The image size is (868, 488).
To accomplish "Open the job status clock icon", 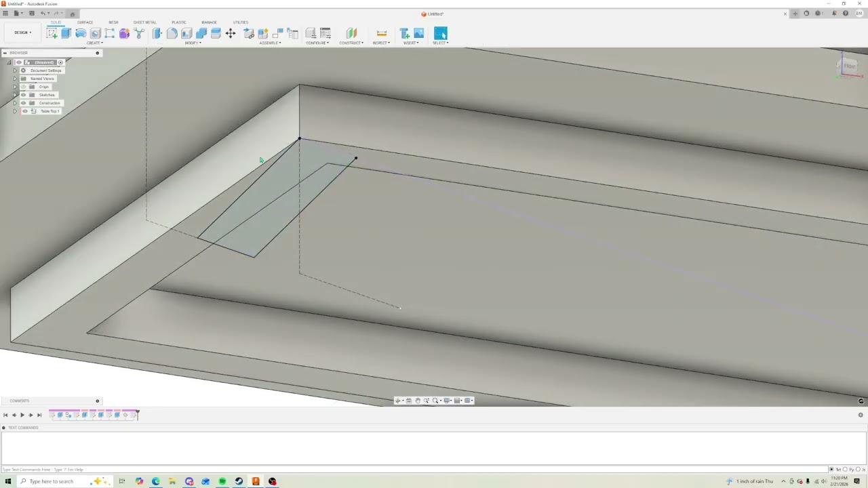I will click(818, 14).
